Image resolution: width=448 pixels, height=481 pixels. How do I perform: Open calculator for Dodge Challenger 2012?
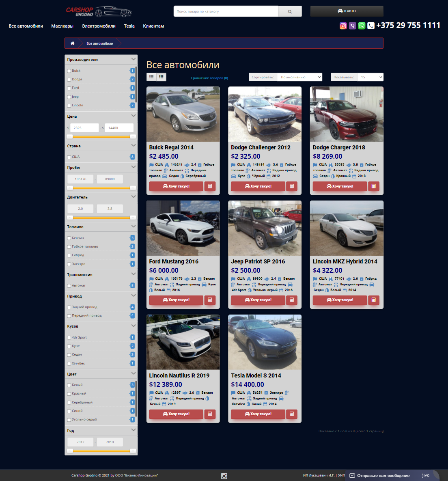292,186
